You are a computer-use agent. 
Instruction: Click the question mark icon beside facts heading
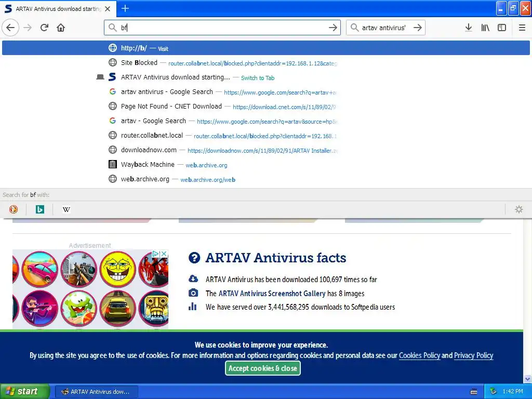coord(194,258)
